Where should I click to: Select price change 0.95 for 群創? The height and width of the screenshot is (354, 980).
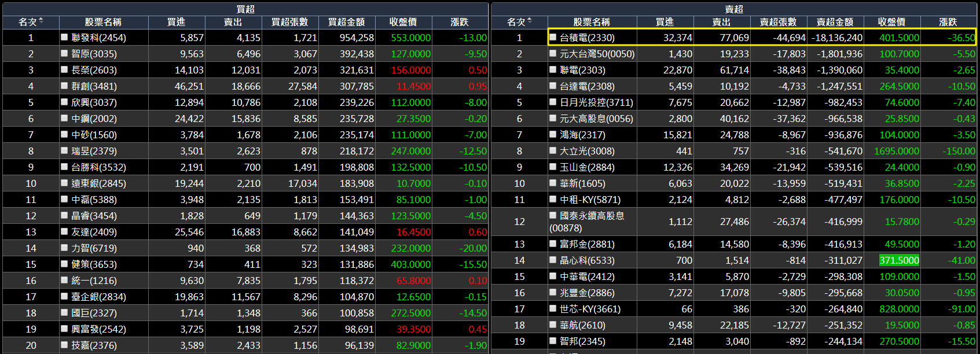(478, 86)
